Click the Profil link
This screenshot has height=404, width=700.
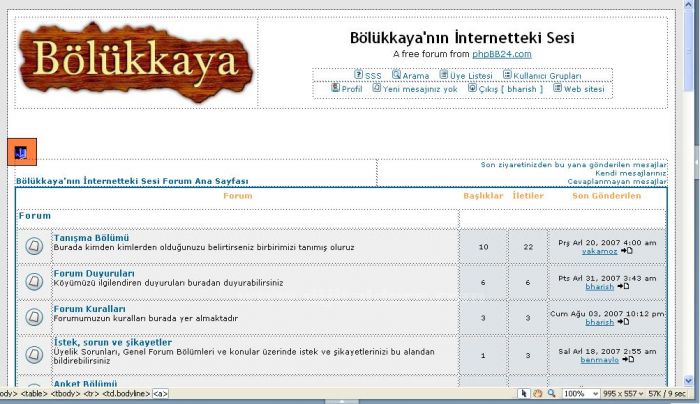tap(351, 89)
